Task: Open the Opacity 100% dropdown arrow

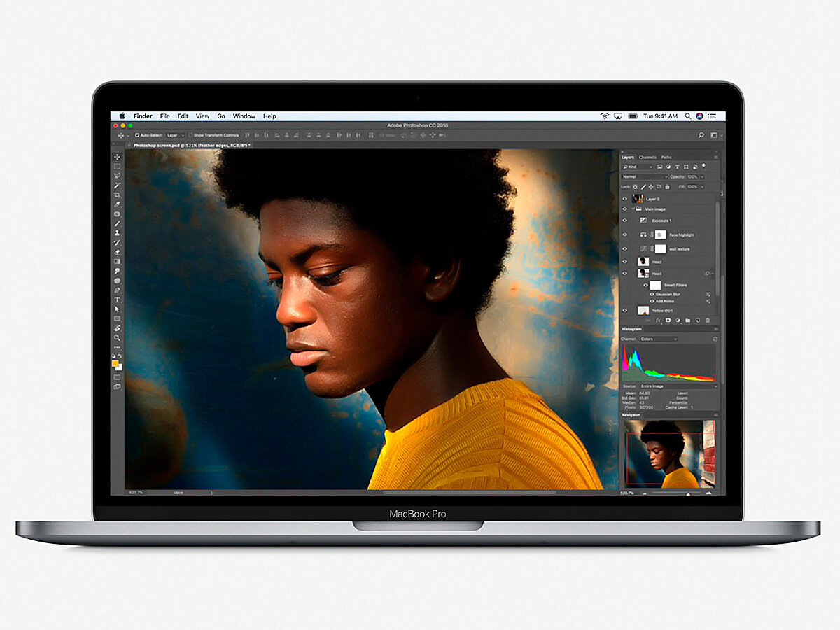Action: [702, 176]
